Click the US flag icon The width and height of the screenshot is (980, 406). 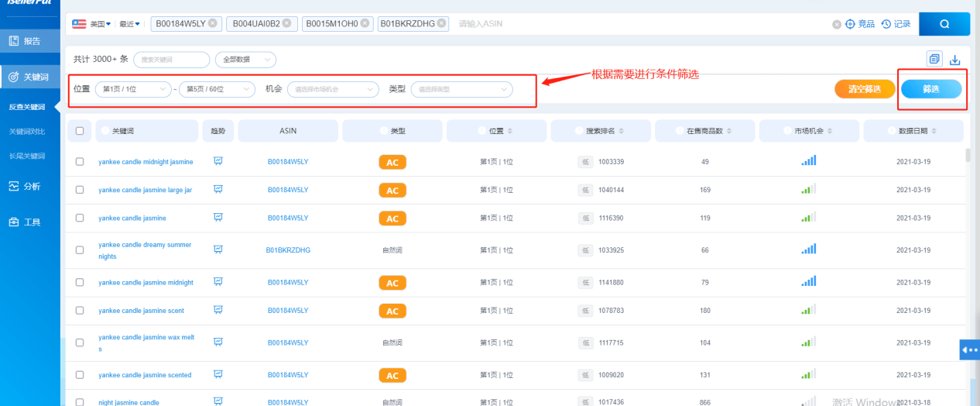coord(79,24)
